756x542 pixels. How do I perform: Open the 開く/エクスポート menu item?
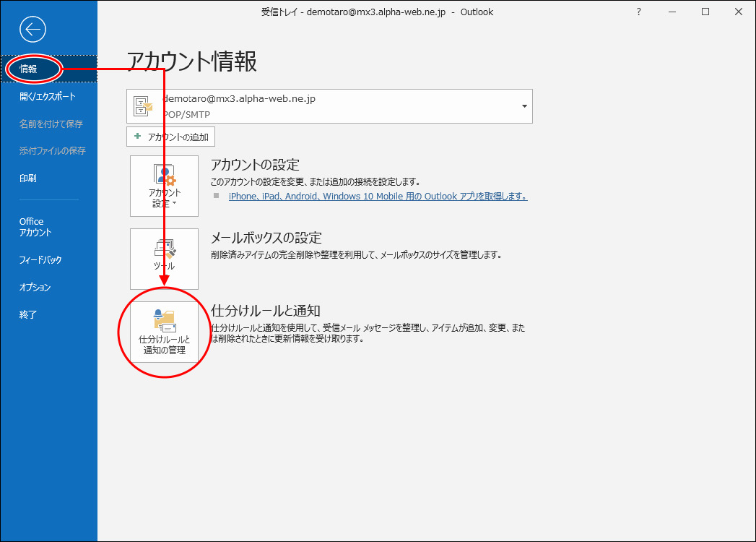(48, 97)
